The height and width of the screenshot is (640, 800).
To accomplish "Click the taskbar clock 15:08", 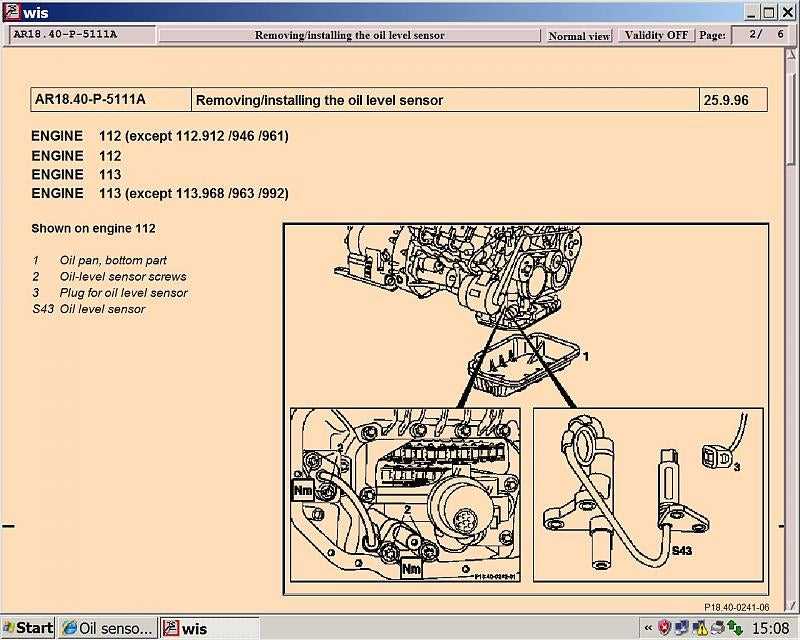I will pos(770,628).
